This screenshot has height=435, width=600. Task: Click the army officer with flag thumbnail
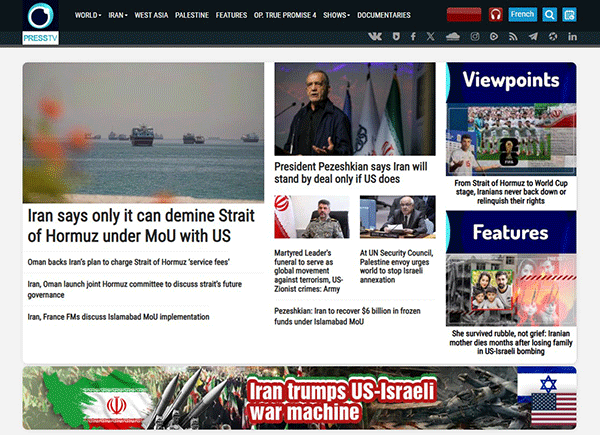click(x=312, y=217)
